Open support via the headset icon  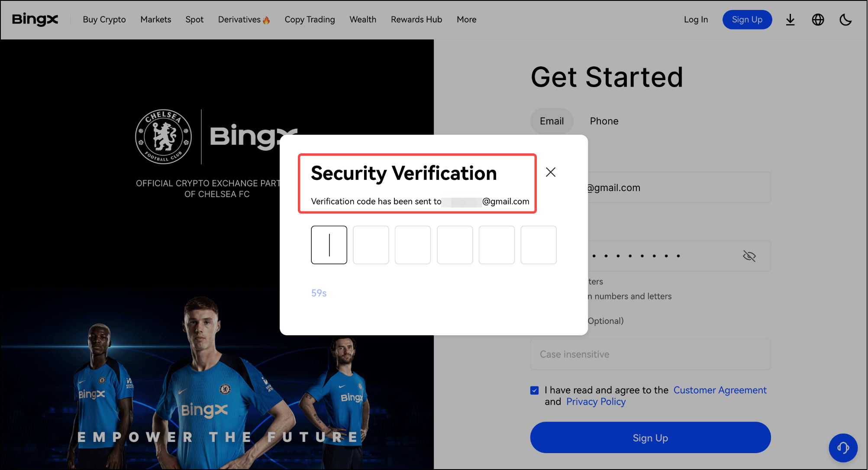[x=843, y=448]
